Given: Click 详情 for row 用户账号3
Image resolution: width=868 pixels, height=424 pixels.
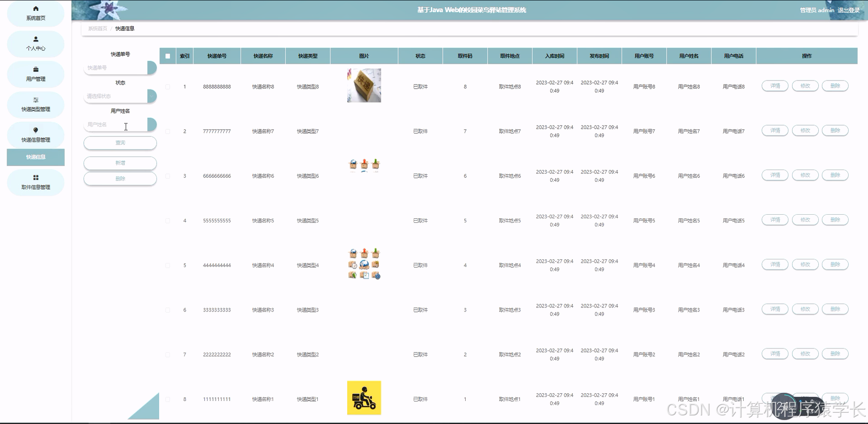Looking at the screenshot, I should coord(775,309).
